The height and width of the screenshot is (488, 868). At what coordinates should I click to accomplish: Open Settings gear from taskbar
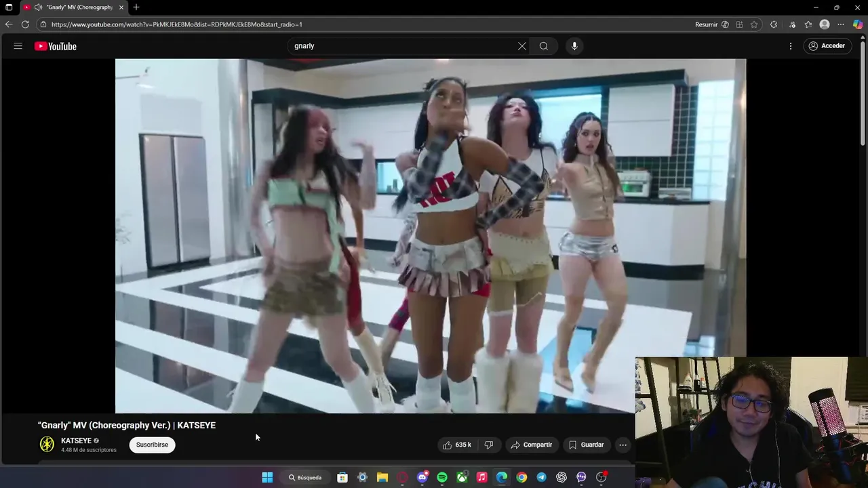362,477
